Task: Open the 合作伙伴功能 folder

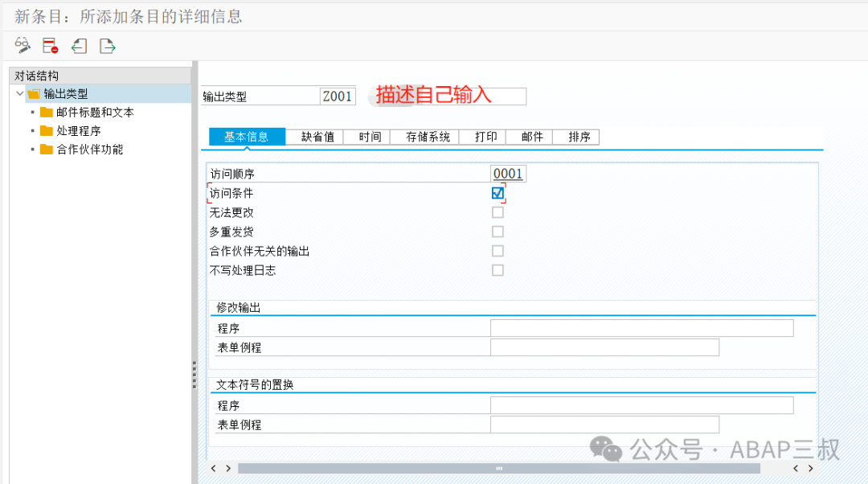Action: [82, 149]
